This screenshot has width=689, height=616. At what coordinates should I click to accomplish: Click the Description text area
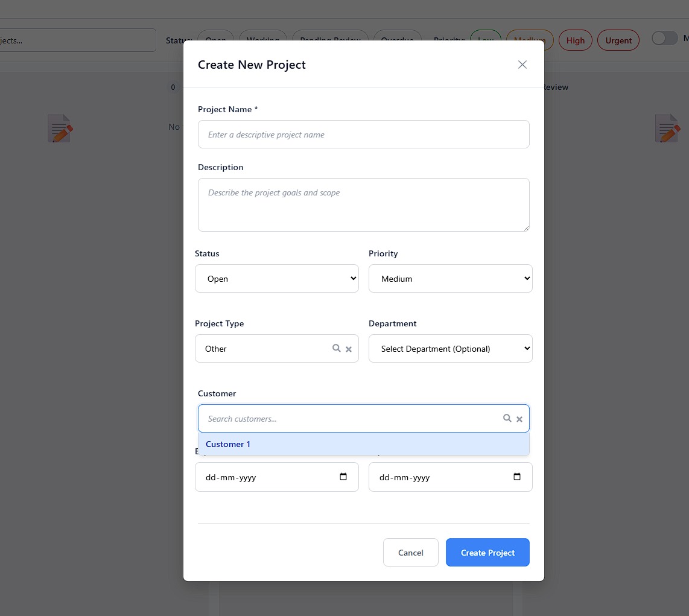[x=363, y=205]
